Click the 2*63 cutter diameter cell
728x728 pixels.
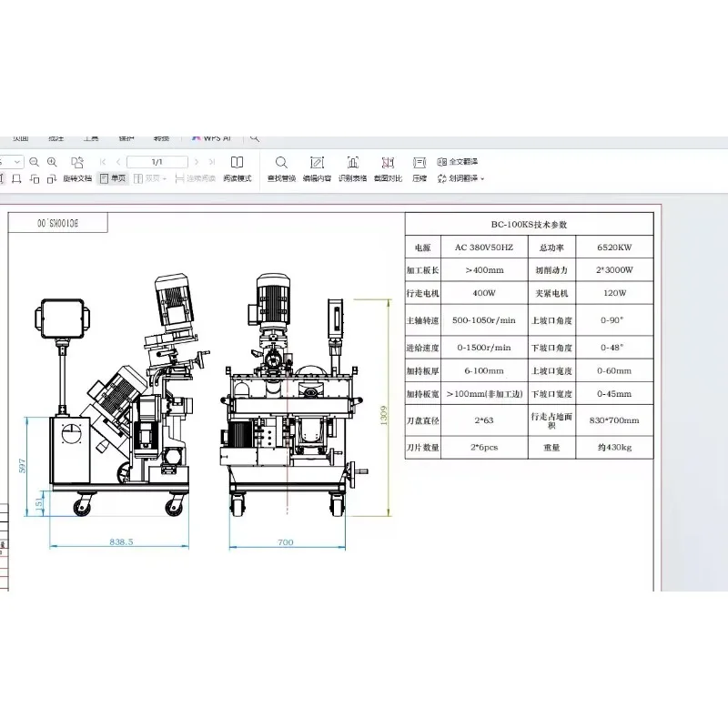tap(484, 420)
